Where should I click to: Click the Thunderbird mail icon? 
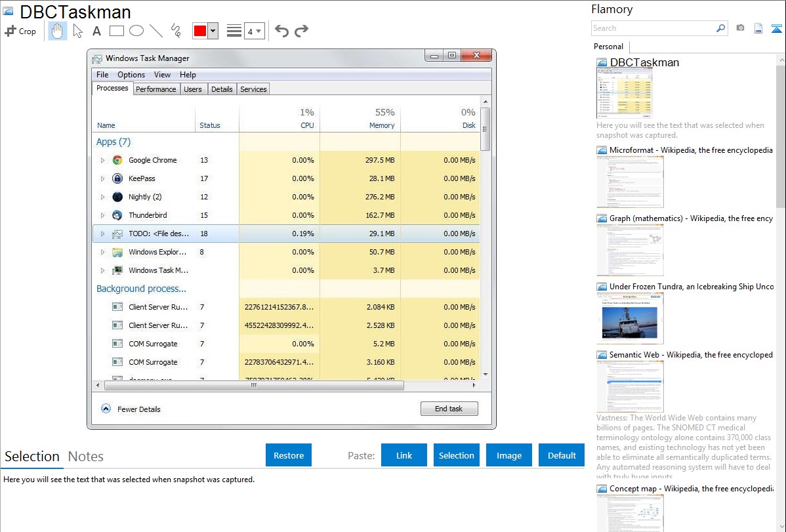117,215
